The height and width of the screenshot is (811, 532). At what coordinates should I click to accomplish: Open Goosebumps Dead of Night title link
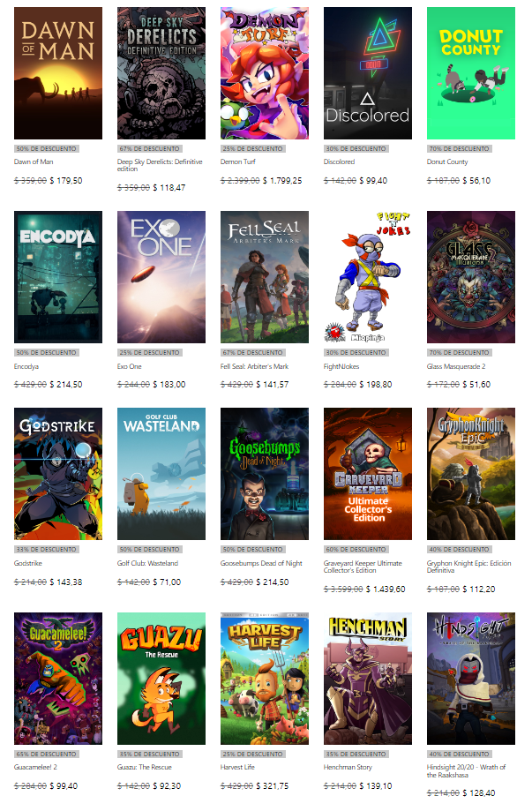coord(261,563)
